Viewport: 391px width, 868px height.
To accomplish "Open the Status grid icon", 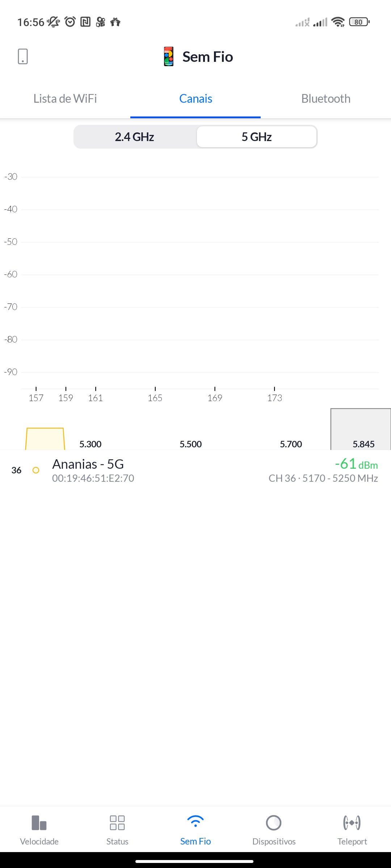I will click(117, 823).
